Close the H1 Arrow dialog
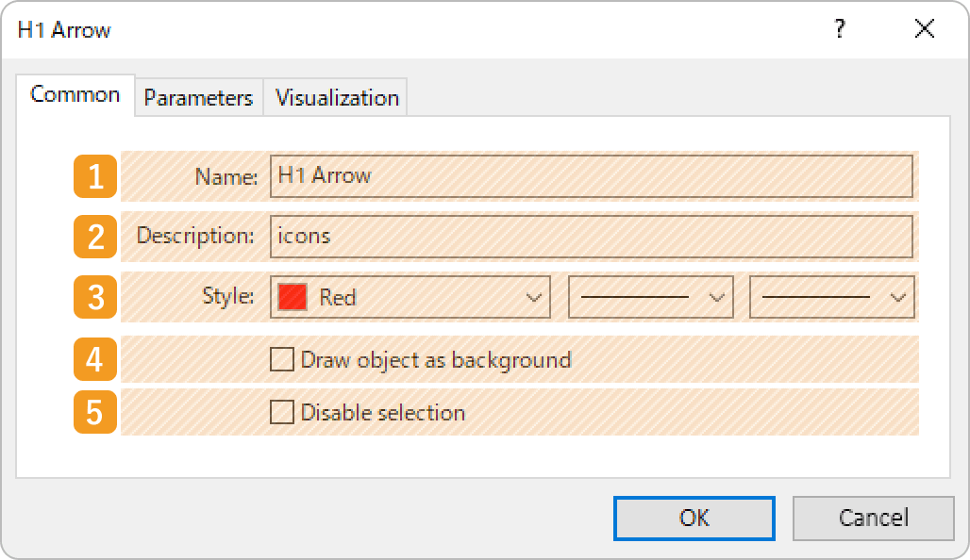The height and width of the screenshot is (560, 970). tap(925, 30)
